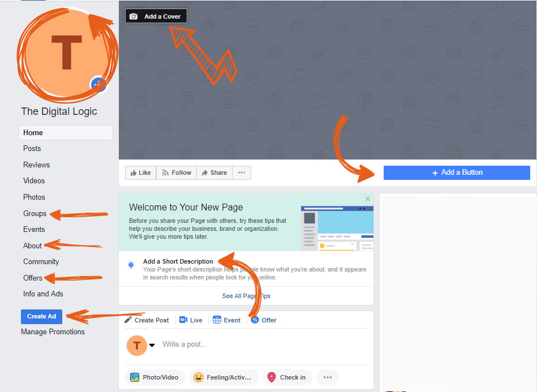Select the Create Post pencil icon
Viewport: 537px width, 392px height.
129,320
